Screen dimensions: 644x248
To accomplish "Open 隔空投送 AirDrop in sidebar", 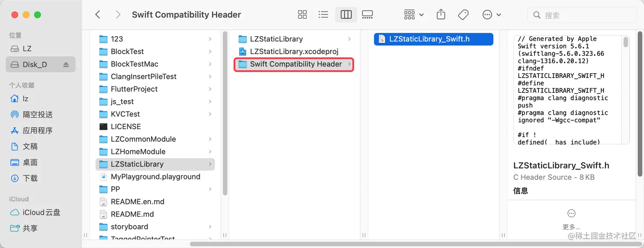I will [40, 114].
